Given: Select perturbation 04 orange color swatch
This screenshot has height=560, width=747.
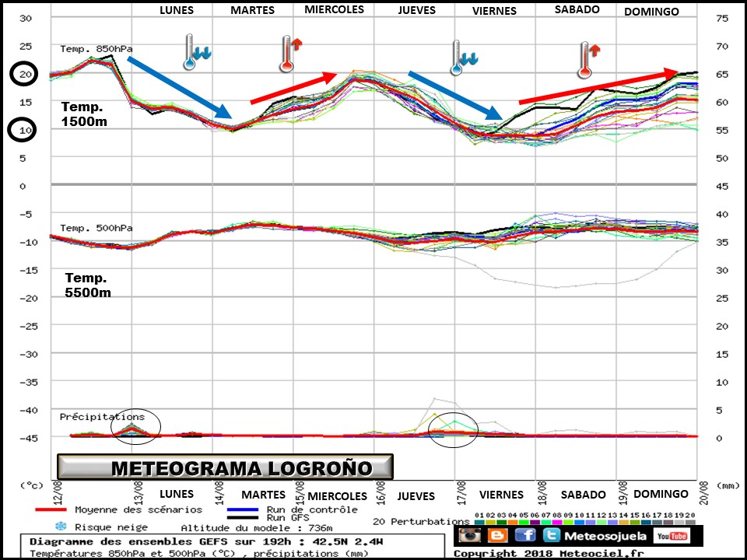Looking at the screenshot, I should [513, 523].
